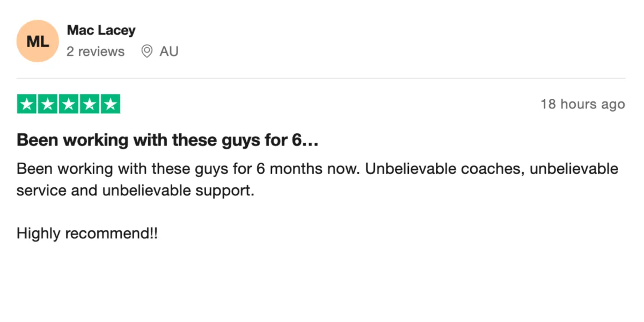Click the first green star

click(x=27, y=104)
